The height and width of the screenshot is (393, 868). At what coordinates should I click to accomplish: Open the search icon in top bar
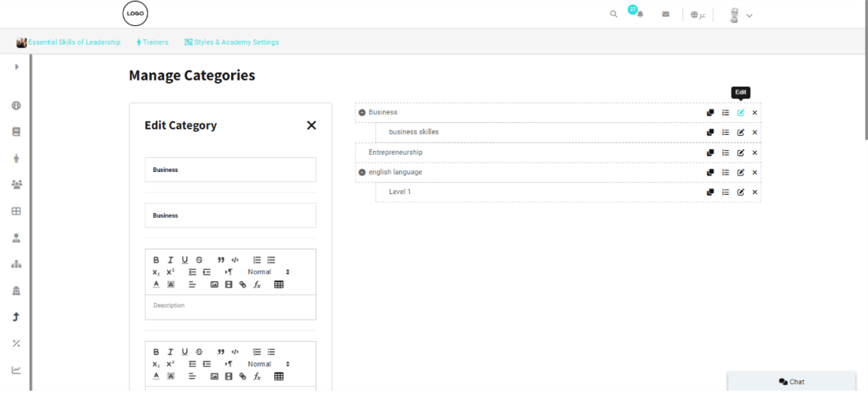[613, 14]
